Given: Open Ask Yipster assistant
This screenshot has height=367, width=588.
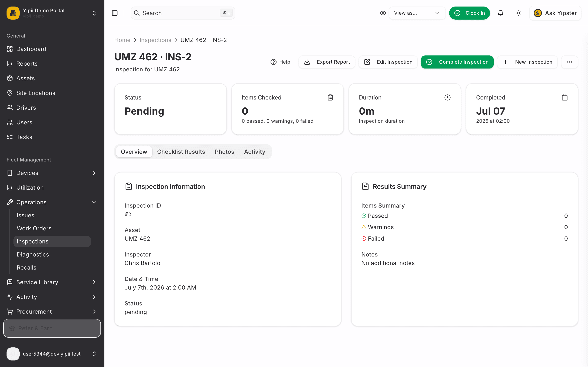Looking at the screenshot, I should (x=555, y=13).
